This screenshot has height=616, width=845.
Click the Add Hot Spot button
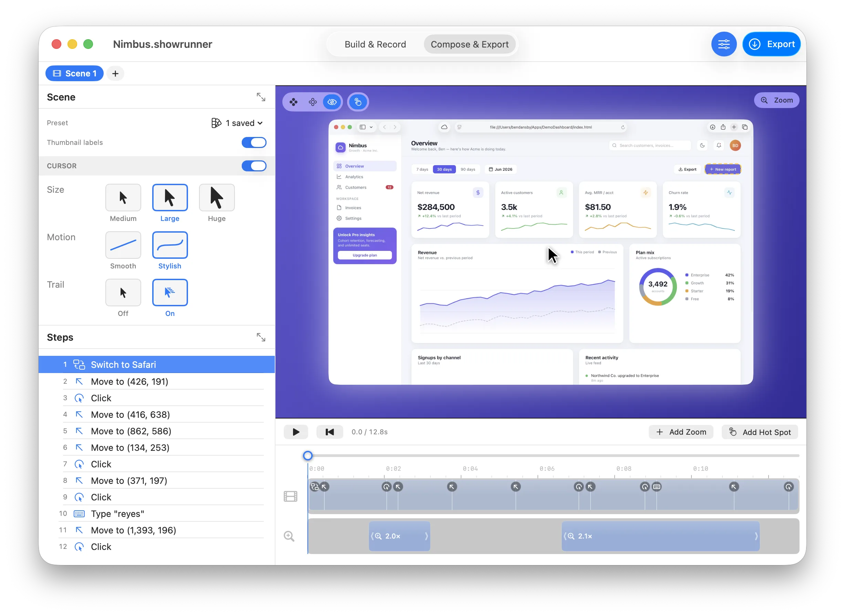pyautogui.click(x=759, y=432)
